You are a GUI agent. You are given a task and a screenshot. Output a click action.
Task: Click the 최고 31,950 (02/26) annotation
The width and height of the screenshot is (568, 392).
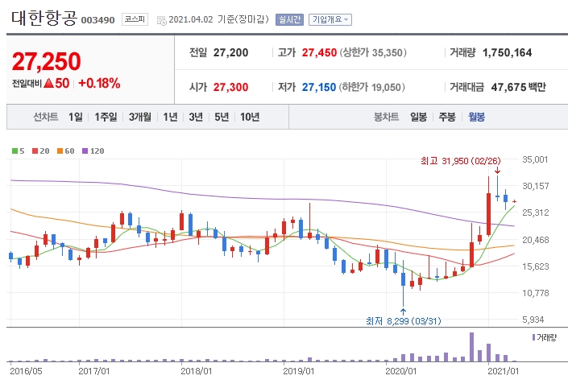pos(460,161)
